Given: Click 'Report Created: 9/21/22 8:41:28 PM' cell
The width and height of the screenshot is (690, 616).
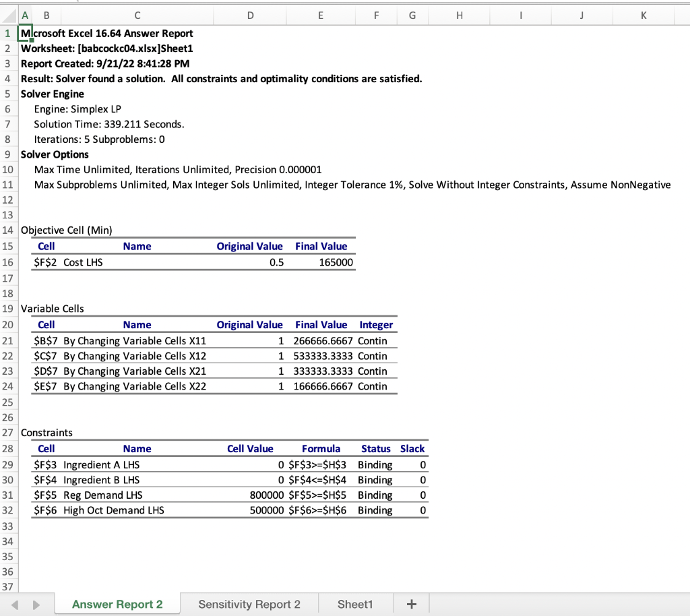Looking at the screenshot, I should tap(105, 64).
